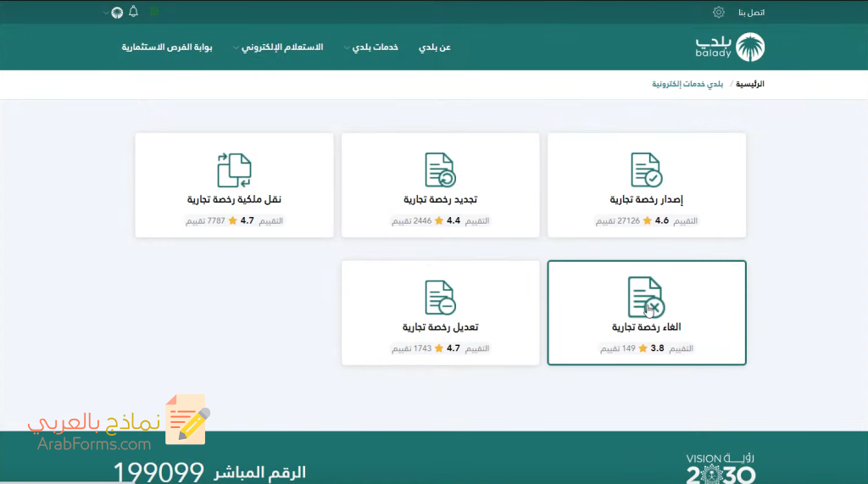Click the 149 تقييم review count

(x=618, y=348)
